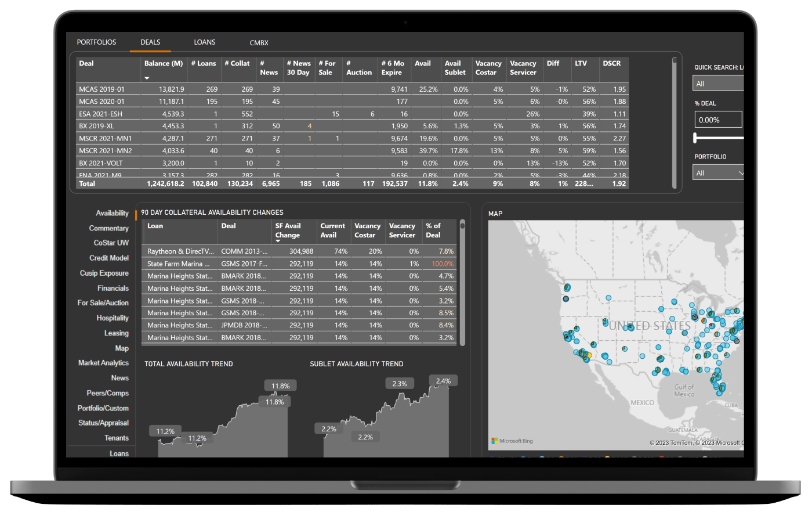This screenshot has height=519, width=812.
Task: Click the Cusip Exposure navigation item
Action: pyautogui.click(x=104, y=273)
